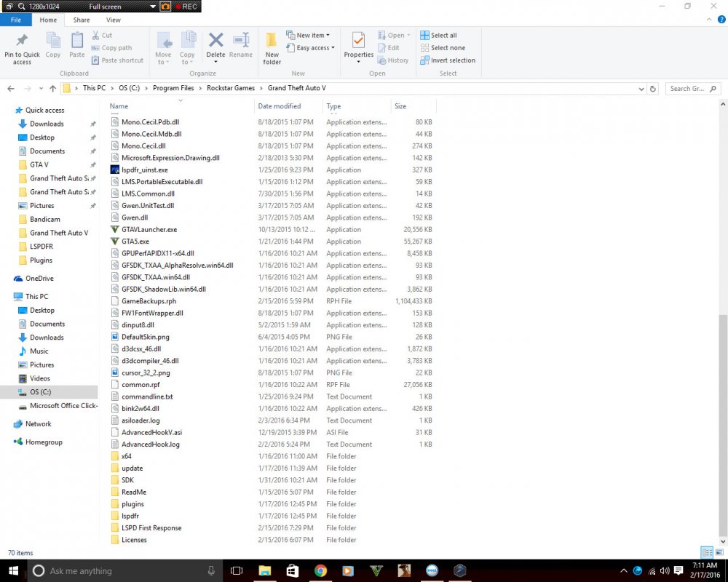The width and height of the screenshot is (728, 582).
Task: Open the blue Help icon
Action: (x=721, y=20)
